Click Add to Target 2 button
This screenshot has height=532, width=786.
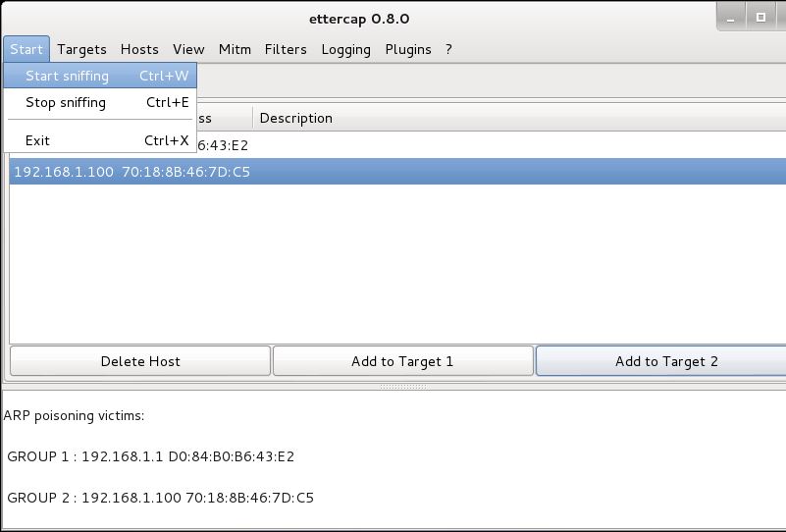click(661, 361)
